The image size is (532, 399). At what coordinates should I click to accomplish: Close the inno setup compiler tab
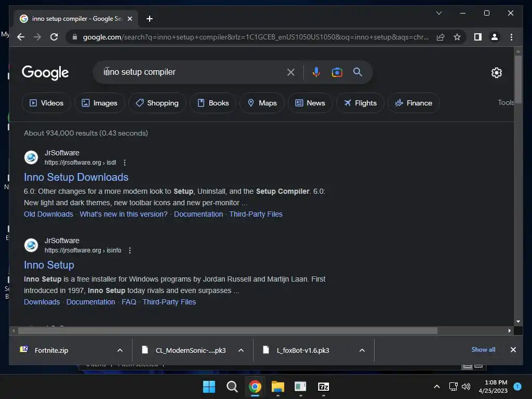[x=129, y=19]
